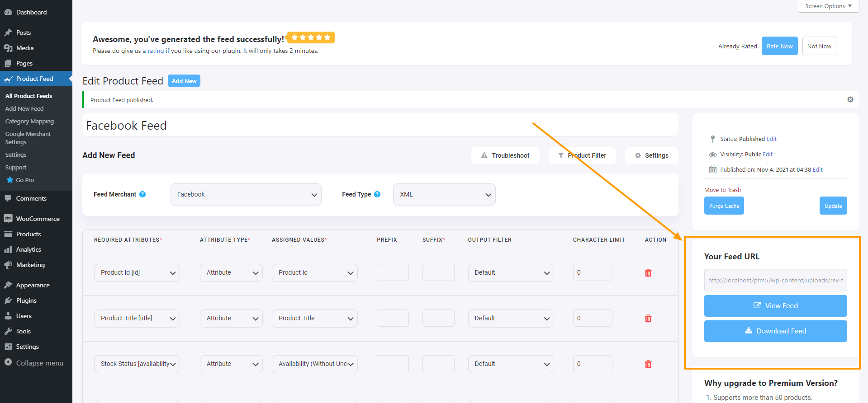The image size is (868, 403).
Task: Open the Product Title [title] dropdown
Action: point(137,319)
